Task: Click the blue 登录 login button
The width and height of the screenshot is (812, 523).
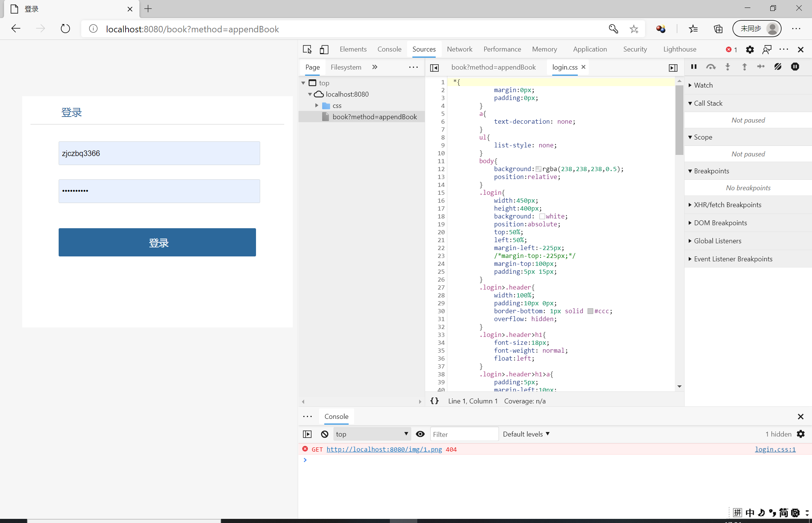Action: tap(157, 243)
